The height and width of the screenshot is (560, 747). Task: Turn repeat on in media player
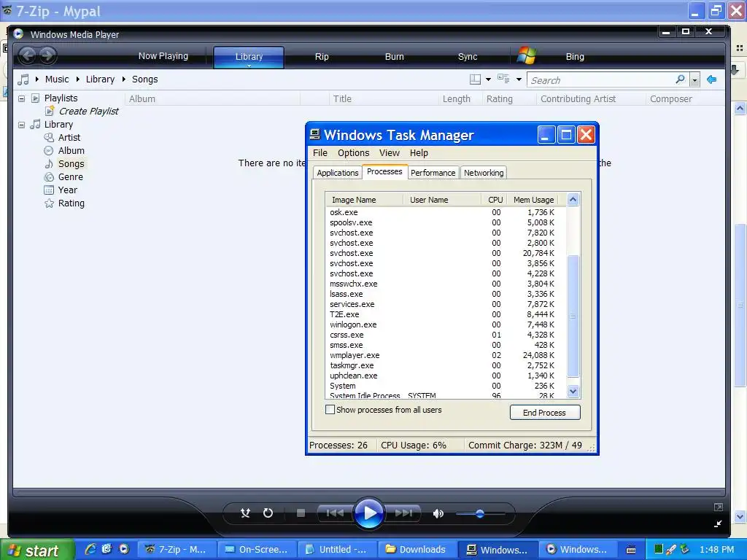268,513
